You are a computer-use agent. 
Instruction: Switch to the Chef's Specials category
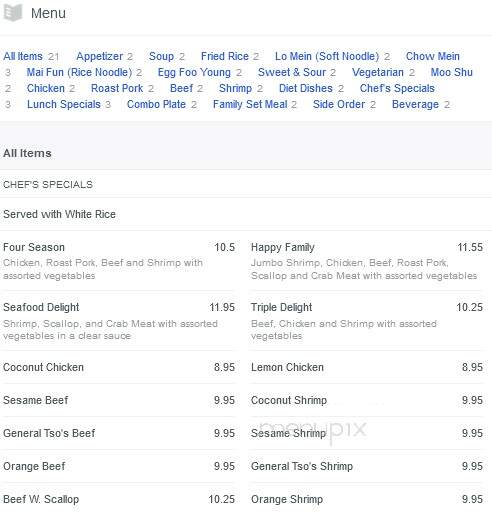point(397,88)
